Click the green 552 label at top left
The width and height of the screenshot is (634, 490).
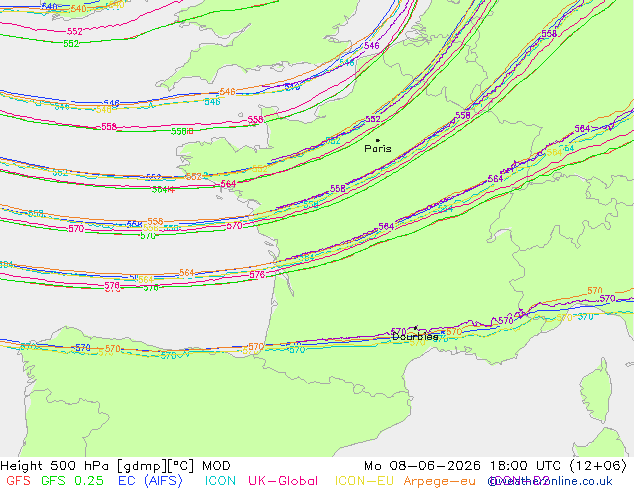[x=71, y=44]
